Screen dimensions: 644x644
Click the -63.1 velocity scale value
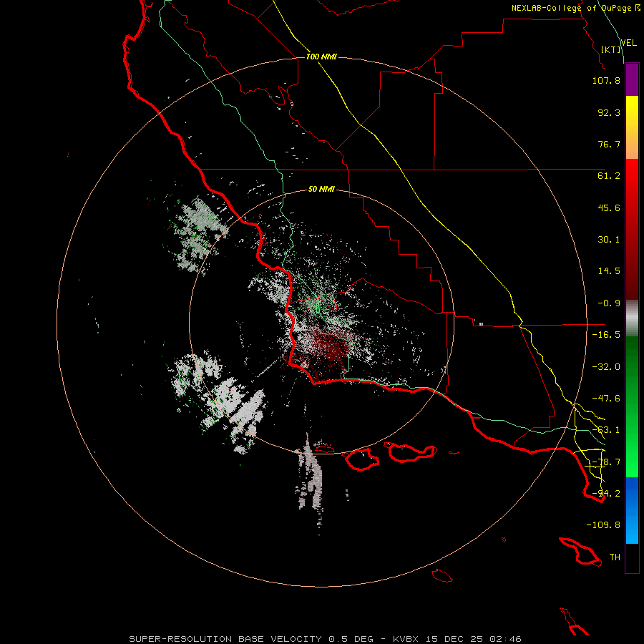coord(606,430)
